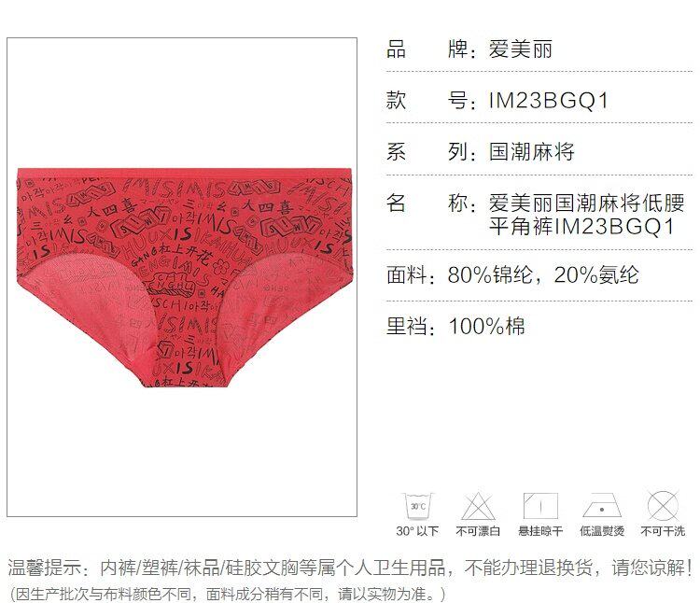Screen dimensions: 700x603
Task: Click the 悬挂晾干 label
Action: [540, 531]
